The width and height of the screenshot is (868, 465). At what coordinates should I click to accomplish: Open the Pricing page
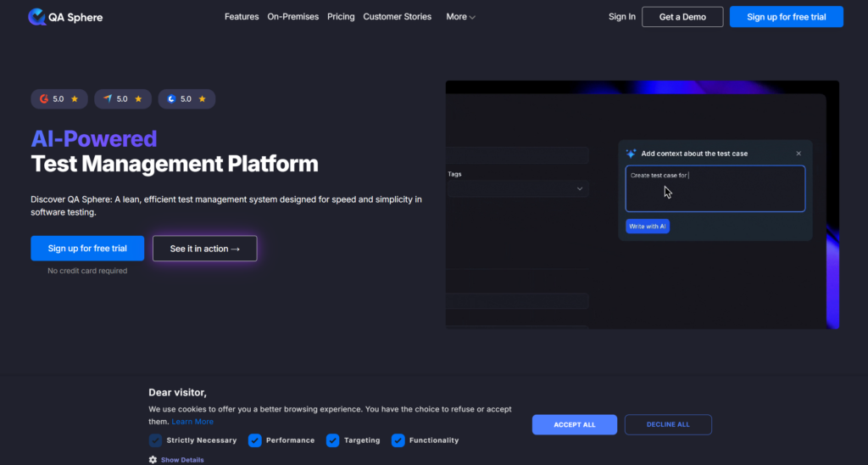coord(341,17)
